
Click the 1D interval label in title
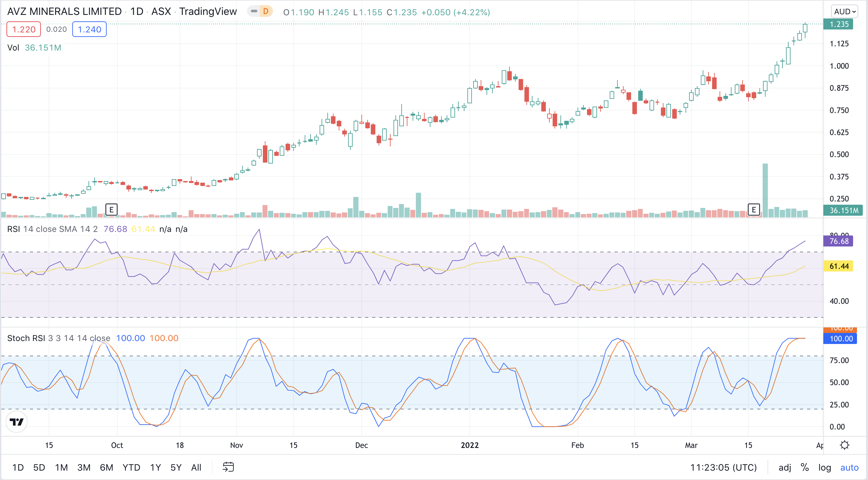click(136, 11)
